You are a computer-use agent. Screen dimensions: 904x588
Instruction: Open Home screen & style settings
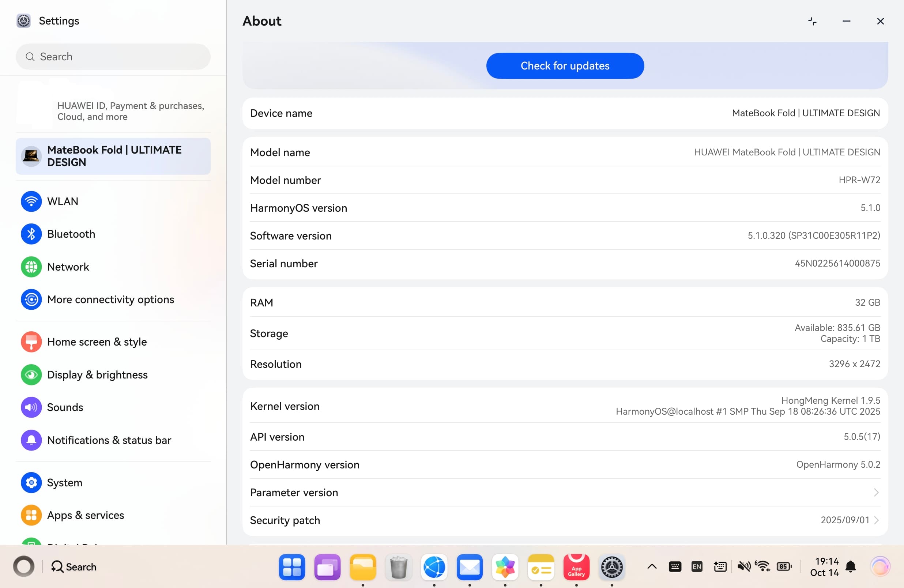97,342
